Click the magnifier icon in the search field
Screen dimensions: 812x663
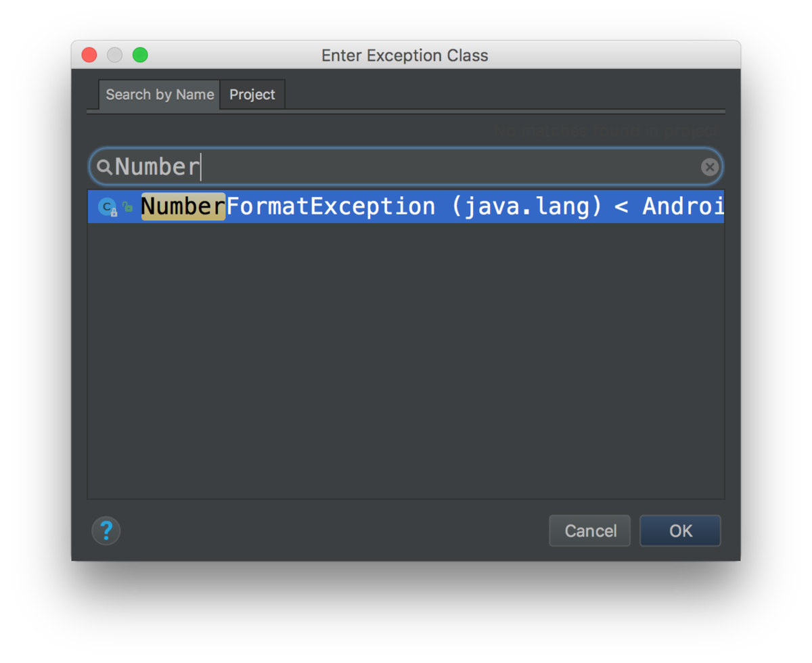point(105,166)
